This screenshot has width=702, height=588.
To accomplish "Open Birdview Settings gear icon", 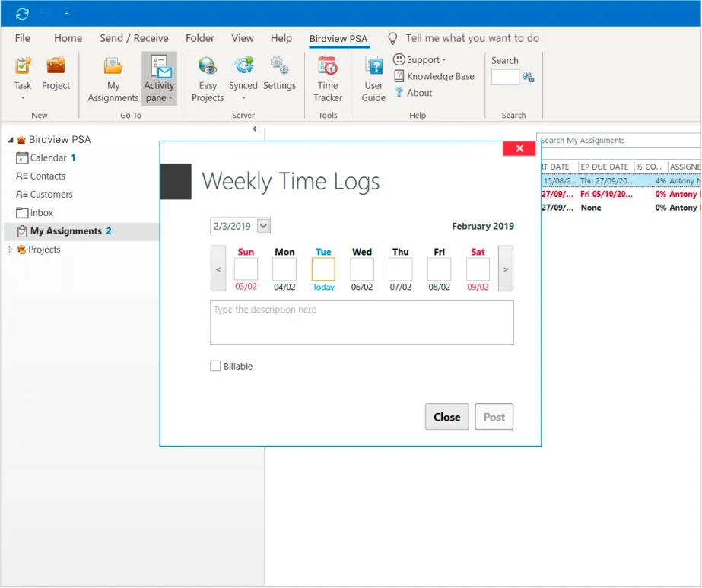I will pos(279,74).
